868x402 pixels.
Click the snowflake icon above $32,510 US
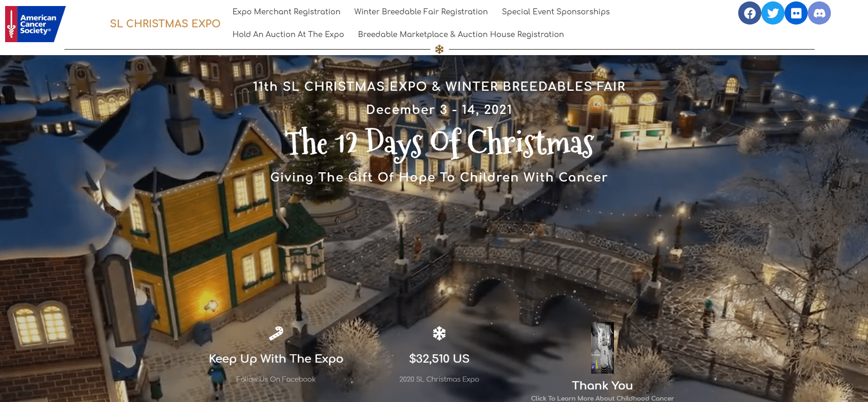439,333
